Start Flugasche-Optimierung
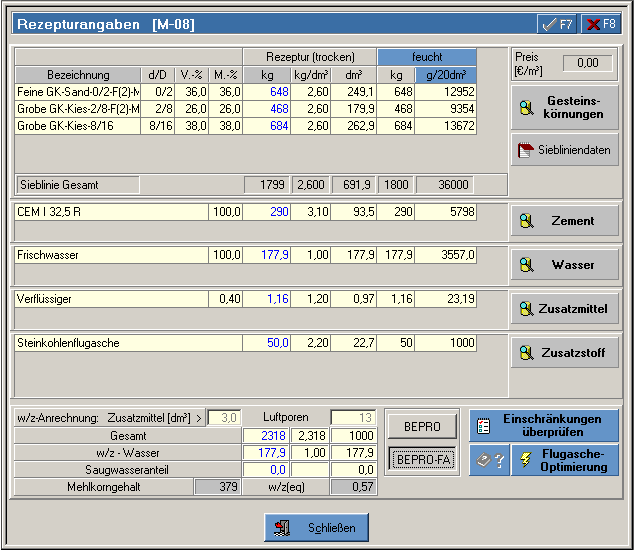Screen dimensions: 634x550 pyautogui.click(x=565, y=460)
